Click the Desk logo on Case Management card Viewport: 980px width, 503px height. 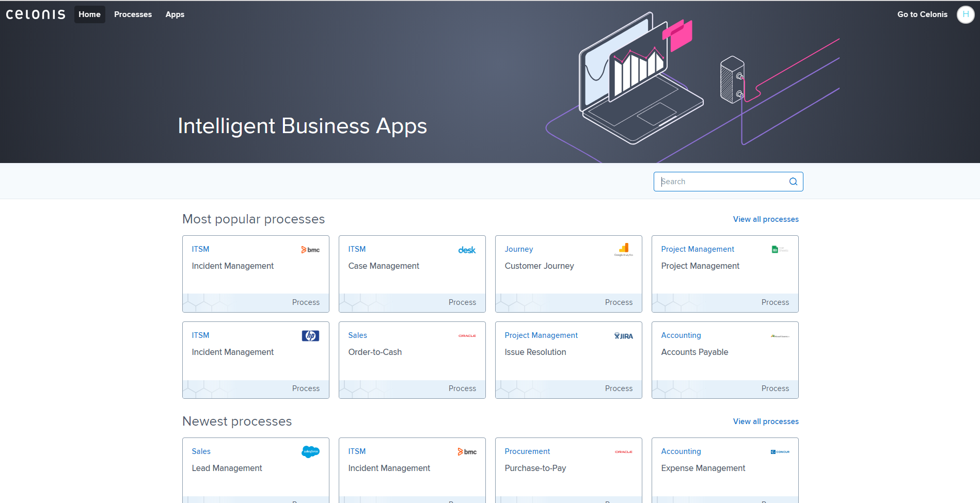click(x=467, y=250)
